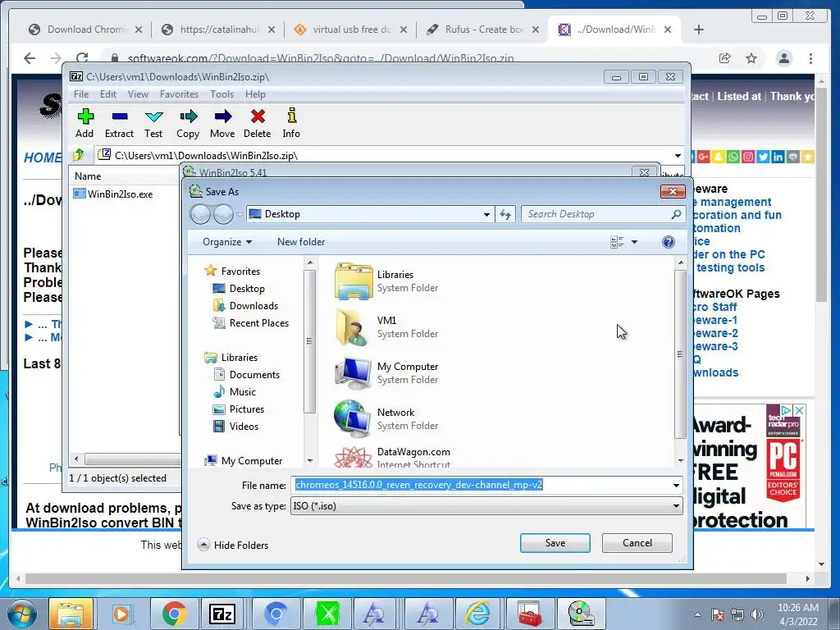Go back in Chrome browser
Viewport: 840px width, 630px height.
point(30,58)
